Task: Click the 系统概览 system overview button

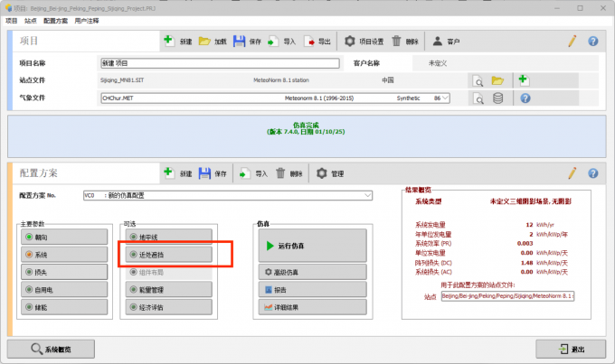Action: [x=51, y=349]
